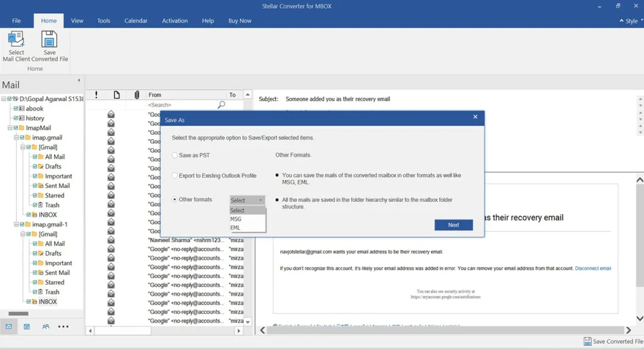Open the File menu
Image resolution: width=644 pixels, height=349 pixels.
click(x=16, y=21)
